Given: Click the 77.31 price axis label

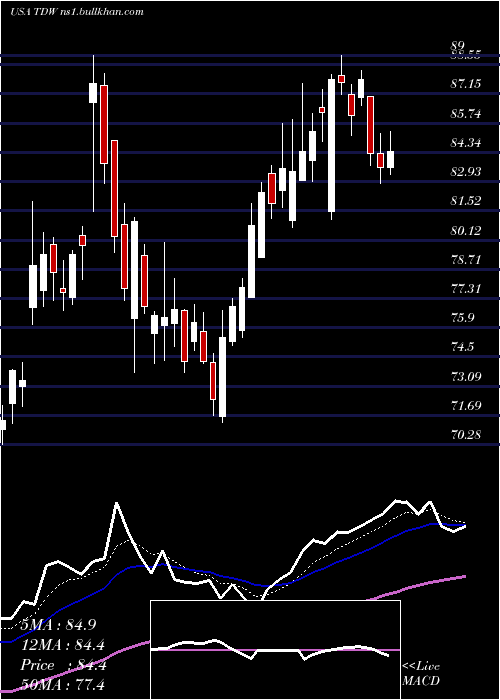Looking at the screenshot, I should (466, 289).
